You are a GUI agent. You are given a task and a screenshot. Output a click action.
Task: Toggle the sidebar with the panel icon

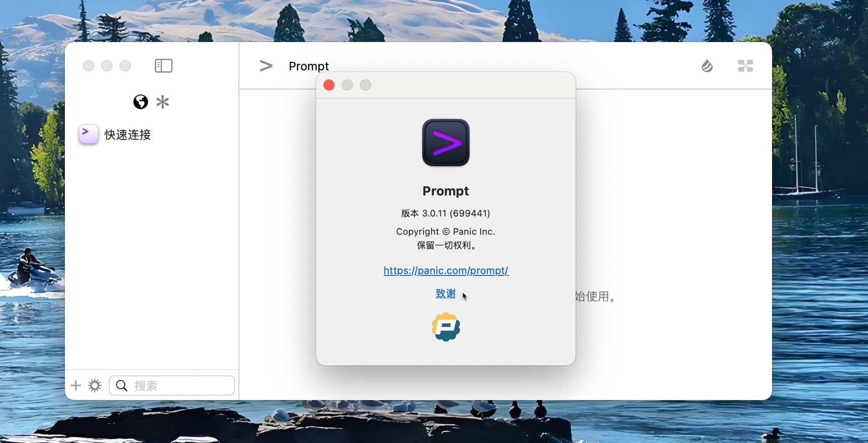coord(164,66)
